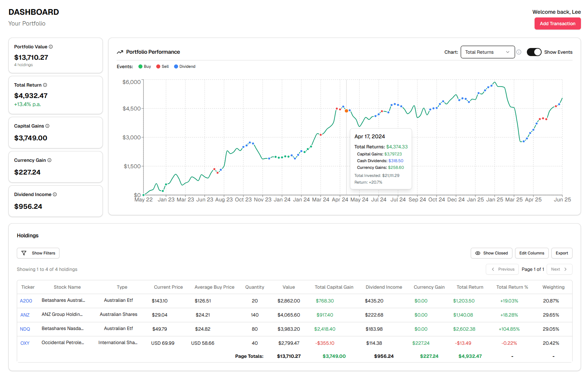Click the Capital Gains info icon

tap(47, 126)
